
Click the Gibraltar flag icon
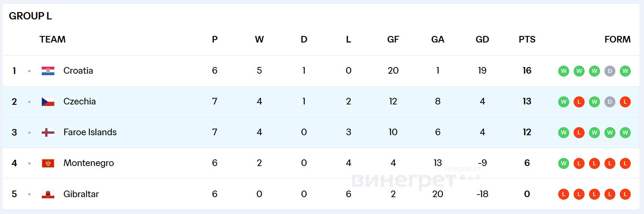coord(48,194)
